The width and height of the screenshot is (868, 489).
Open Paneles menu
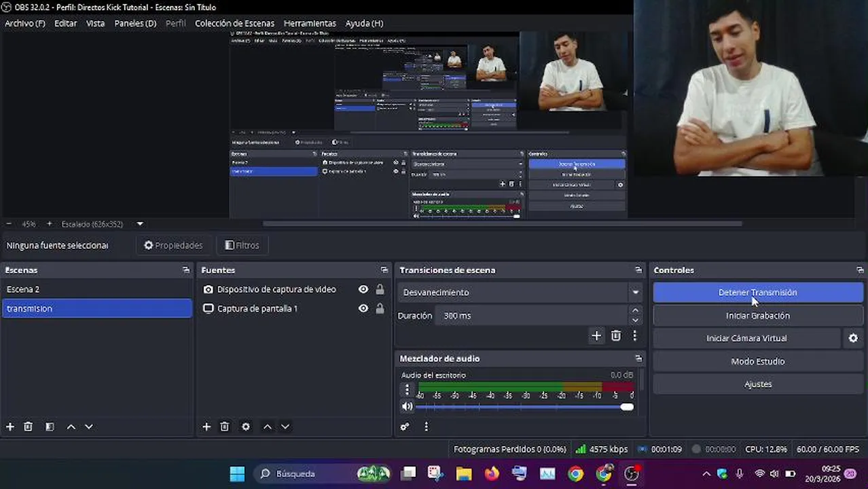click(135, 23)
